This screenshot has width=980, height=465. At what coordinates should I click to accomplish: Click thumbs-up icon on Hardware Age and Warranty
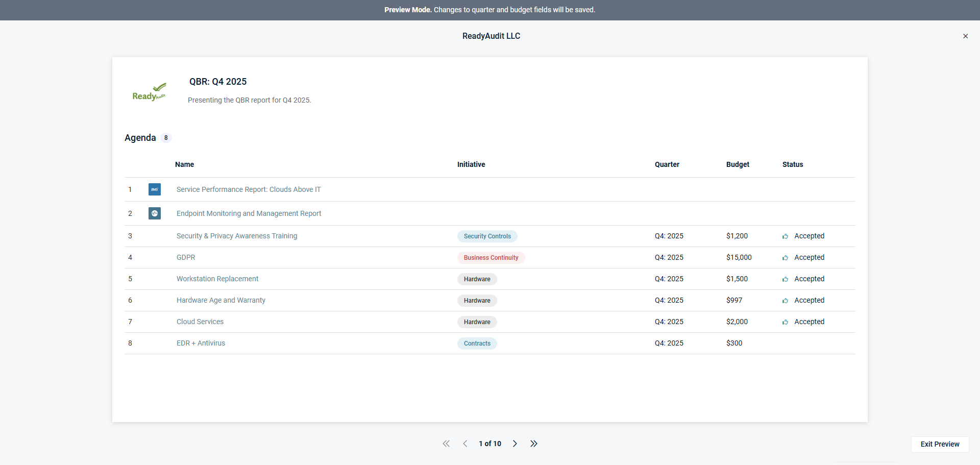(785, 301)
